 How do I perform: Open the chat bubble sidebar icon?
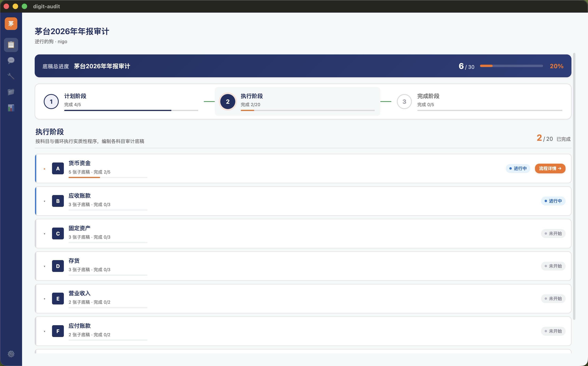click(11, 60)
